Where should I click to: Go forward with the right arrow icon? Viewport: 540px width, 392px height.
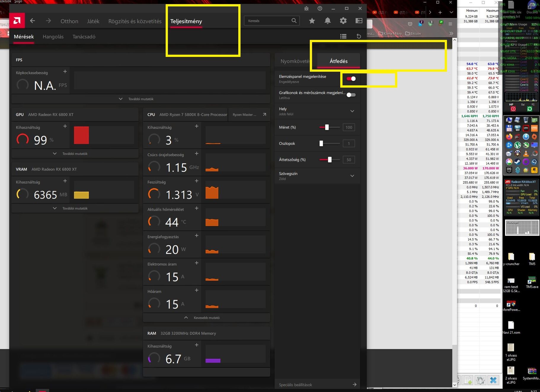pyautogui.click(x=48, y=21)
